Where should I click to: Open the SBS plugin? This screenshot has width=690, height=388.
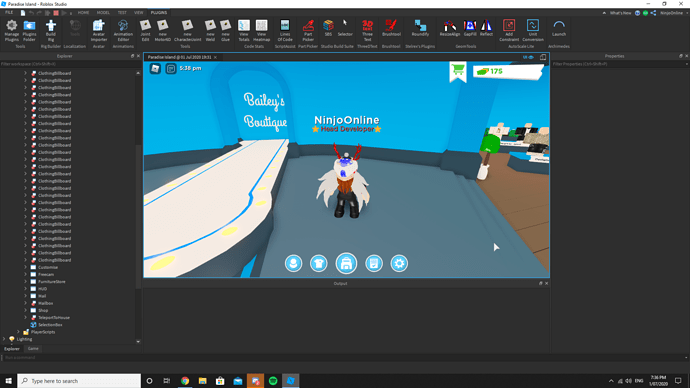click(x=328, y=28)
